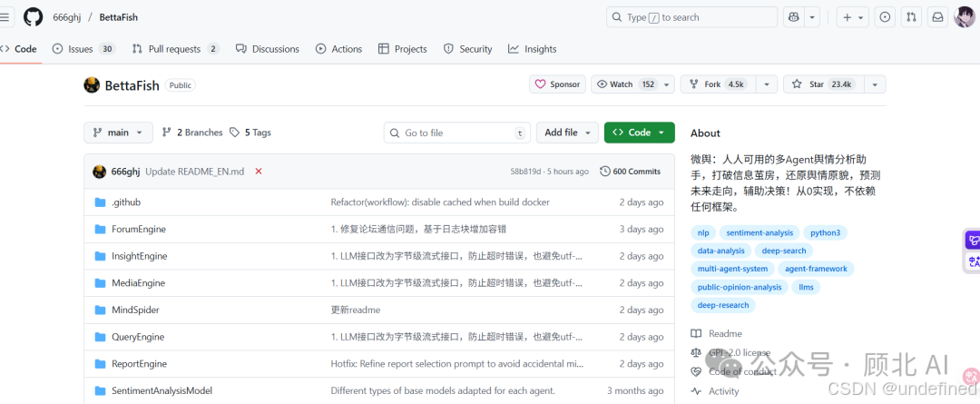
Task: Select the llms topic tag
Action: (x=807, y=287)
